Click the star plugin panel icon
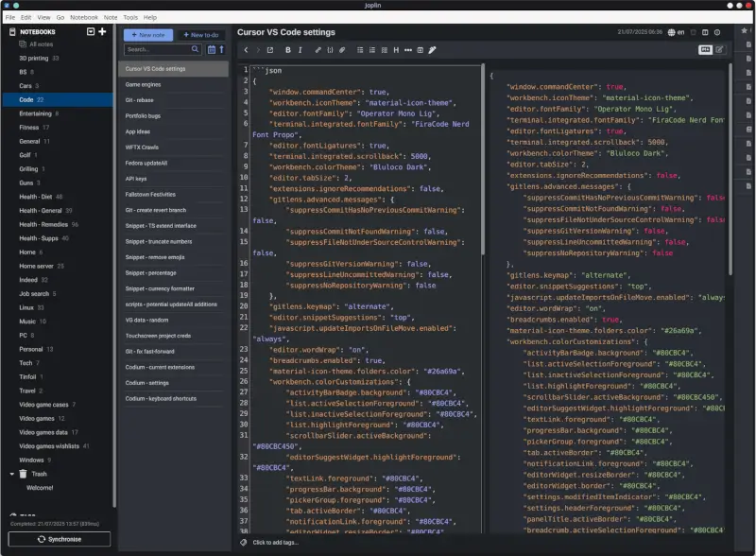The image size is (756, 556). [745, 30]
